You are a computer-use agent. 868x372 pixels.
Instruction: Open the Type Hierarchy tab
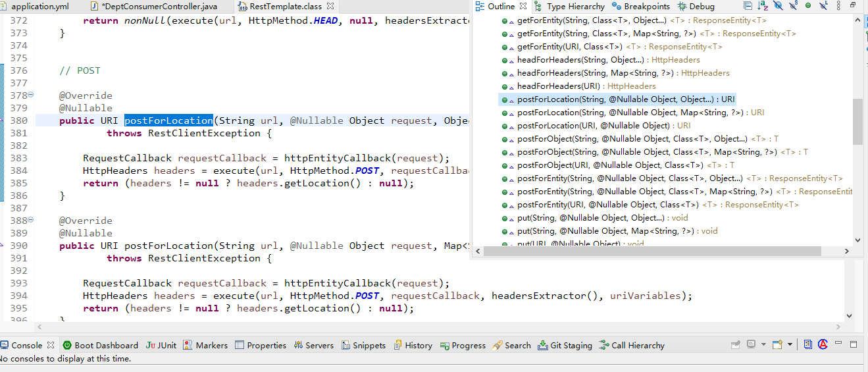(x=570, y=6)
